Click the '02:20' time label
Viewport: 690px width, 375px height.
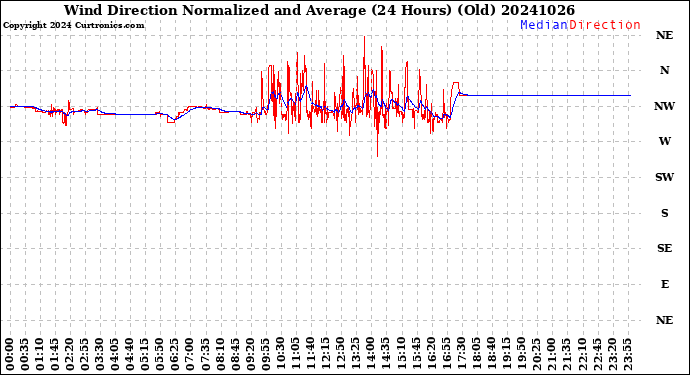[x=70, y=354]
